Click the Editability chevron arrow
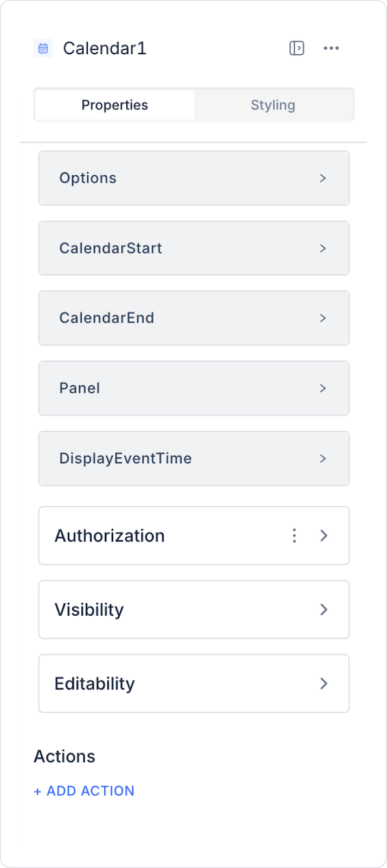The image size is (387, 868). click(324, 684)
